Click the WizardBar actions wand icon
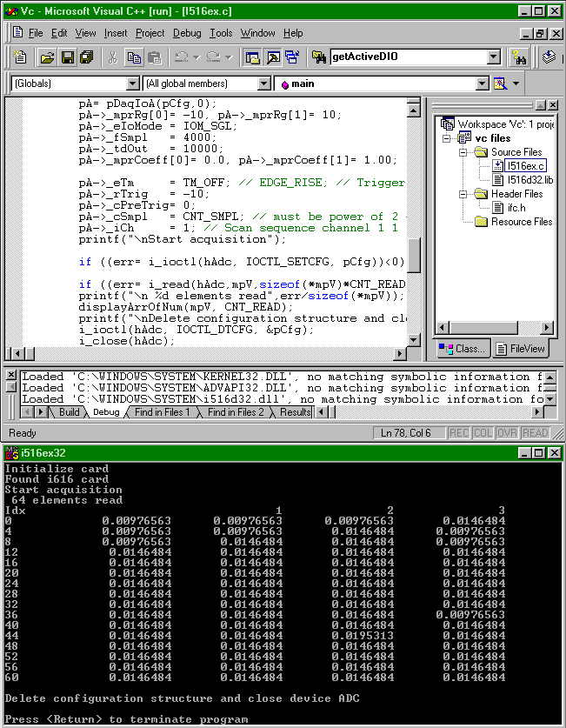 tap(500, 83)
